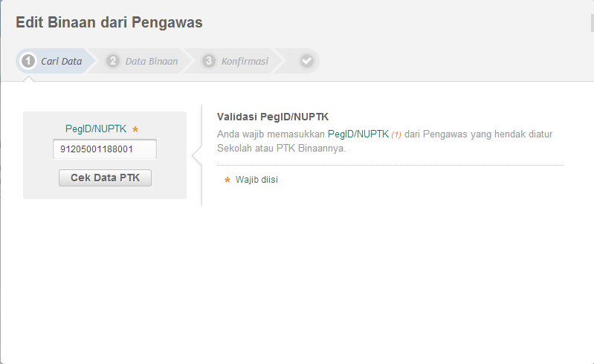Image resolution: width=594 pixels, height=364 pixels.
Task: Go to the Data Binaan wizard step
Action: tap(151, 61)
